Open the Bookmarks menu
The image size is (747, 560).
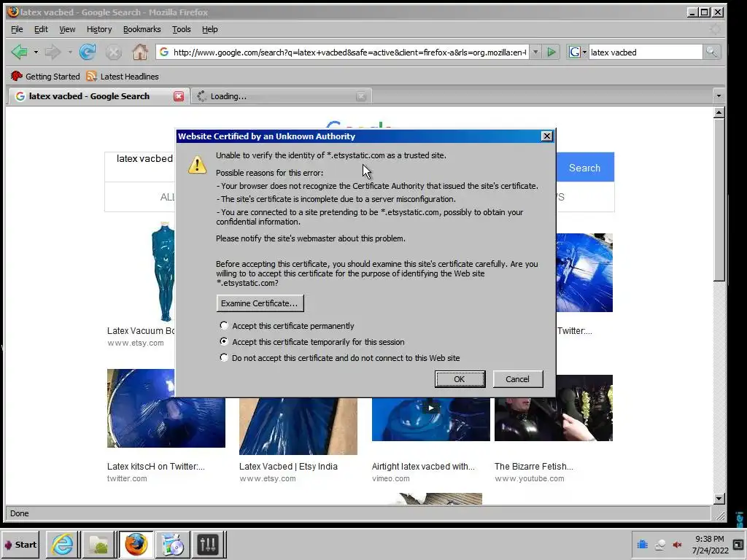coord(142,29)
